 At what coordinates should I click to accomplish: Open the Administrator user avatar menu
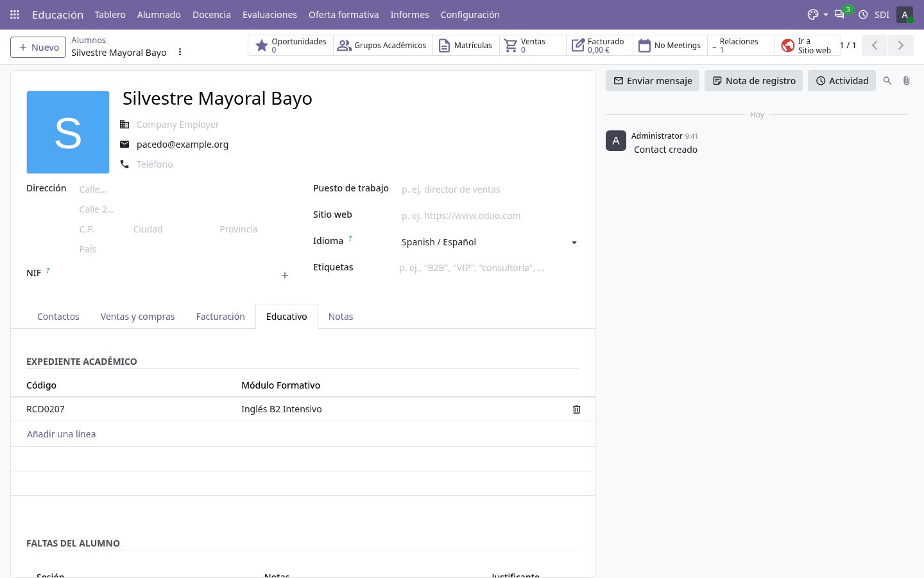tap(905, 14)
